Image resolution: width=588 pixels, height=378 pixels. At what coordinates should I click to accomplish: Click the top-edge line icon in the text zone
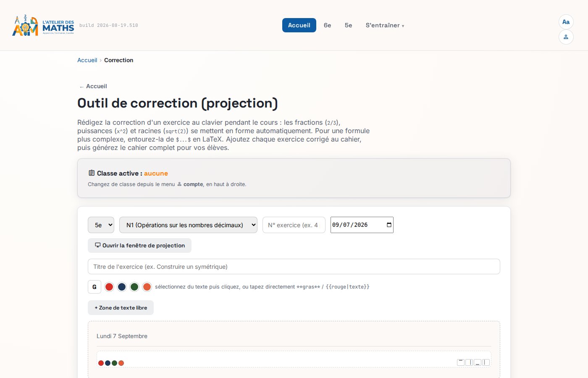coord(461,362)
